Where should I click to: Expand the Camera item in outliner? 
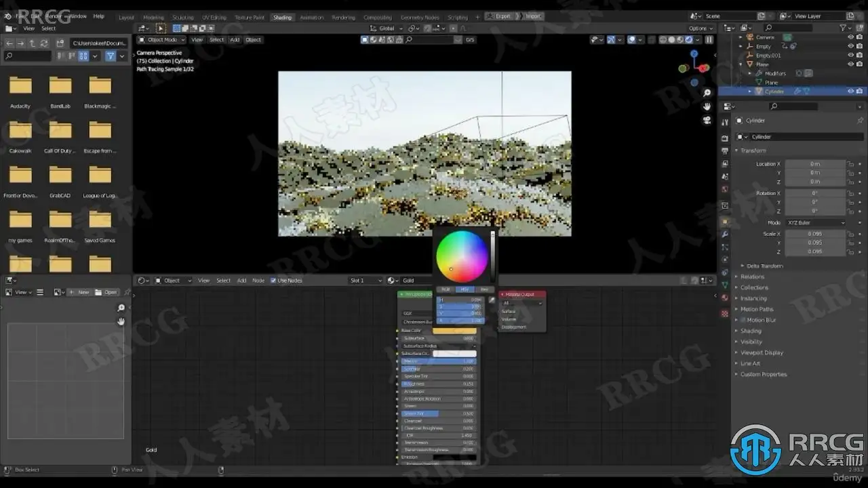(742, 37)
